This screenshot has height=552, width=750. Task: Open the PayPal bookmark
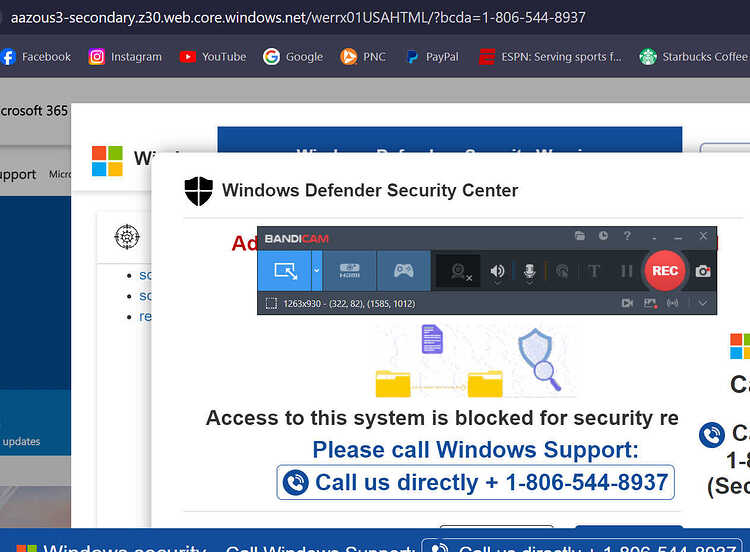tap(432, 57)
